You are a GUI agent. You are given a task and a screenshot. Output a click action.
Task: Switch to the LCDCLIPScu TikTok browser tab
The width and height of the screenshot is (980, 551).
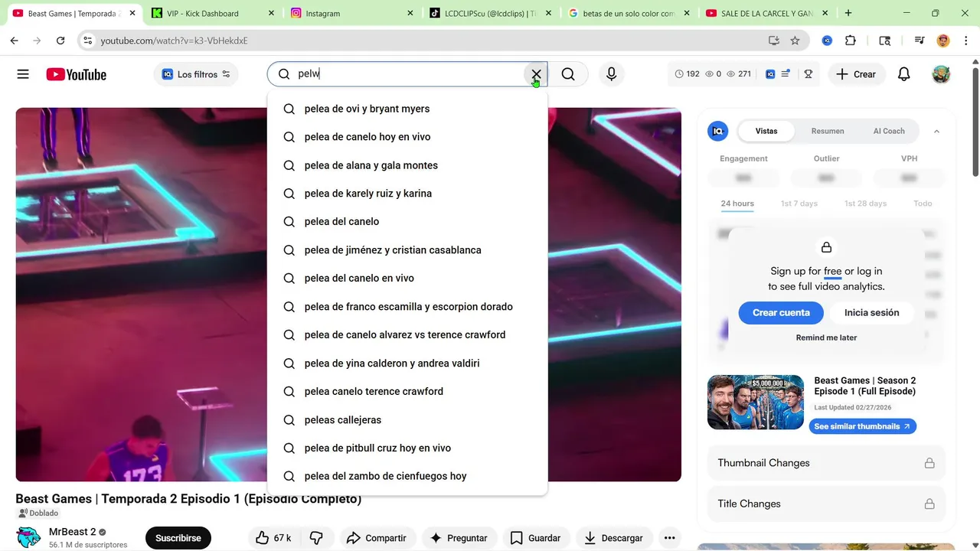pos(490,13)
